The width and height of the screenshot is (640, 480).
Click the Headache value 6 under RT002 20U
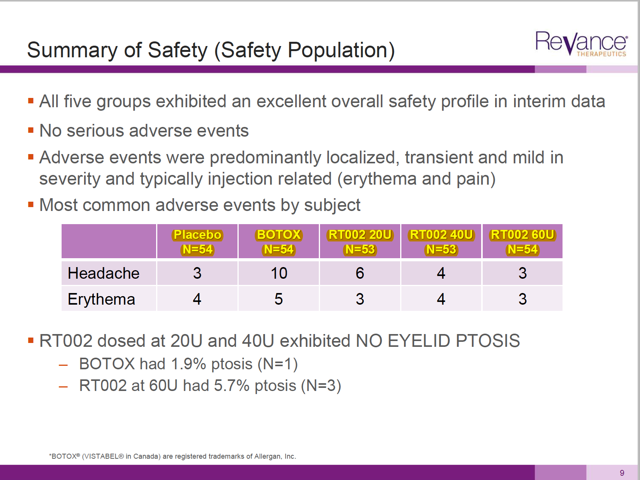(360, 273)
